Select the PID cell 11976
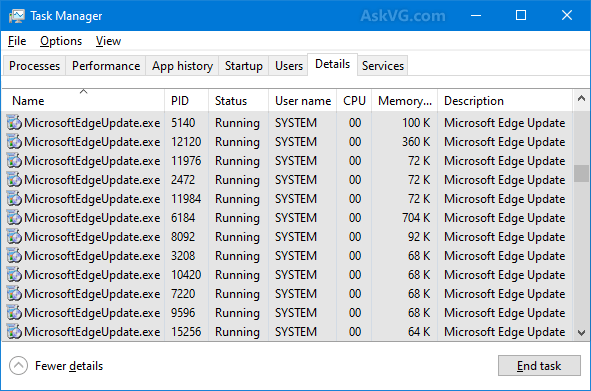591x391 pixels. pos(186,161)
